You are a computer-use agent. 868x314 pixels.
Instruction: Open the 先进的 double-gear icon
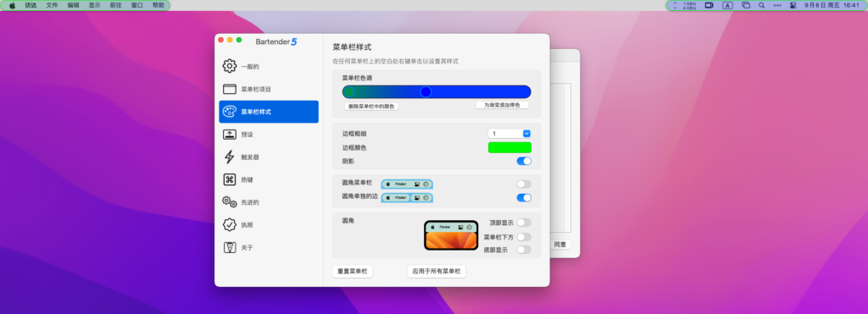229,202
